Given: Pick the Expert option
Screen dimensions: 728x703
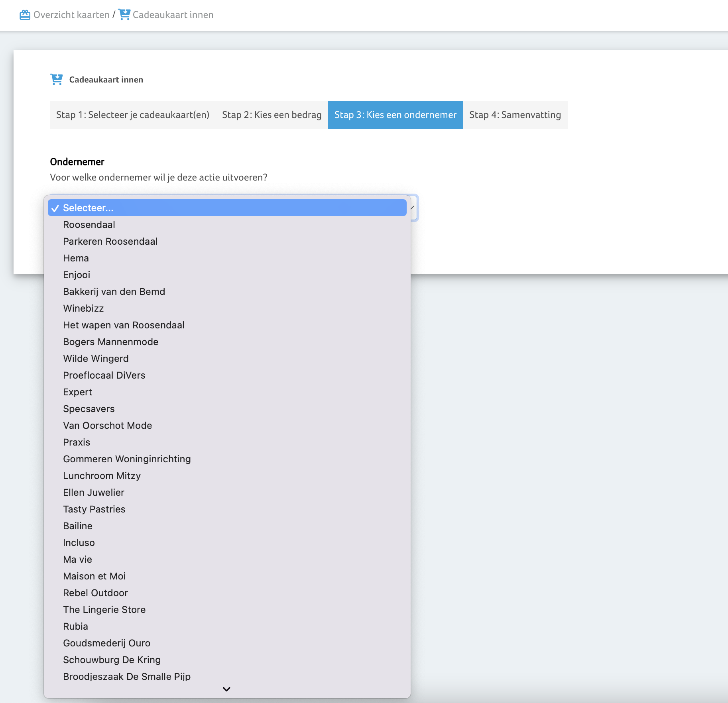Looking at the screenshot, I should tap(227, 392).
